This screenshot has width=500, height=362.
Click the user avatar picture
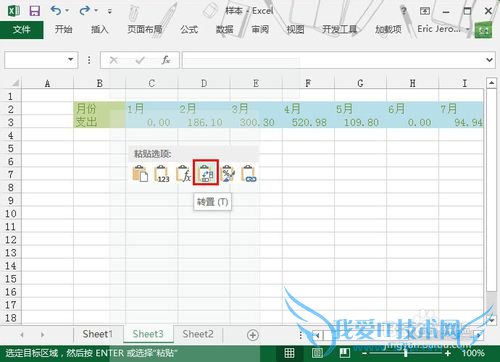tap(483, 30)
